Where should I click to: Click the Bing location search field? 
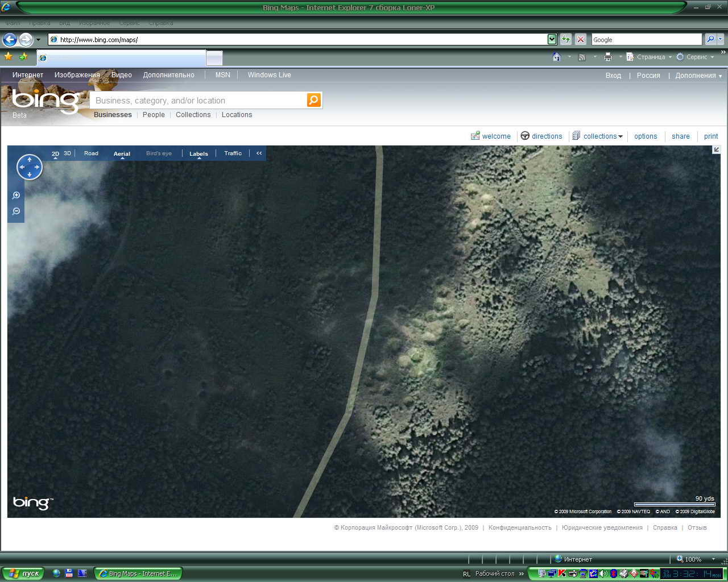click(x=199, y=101)
